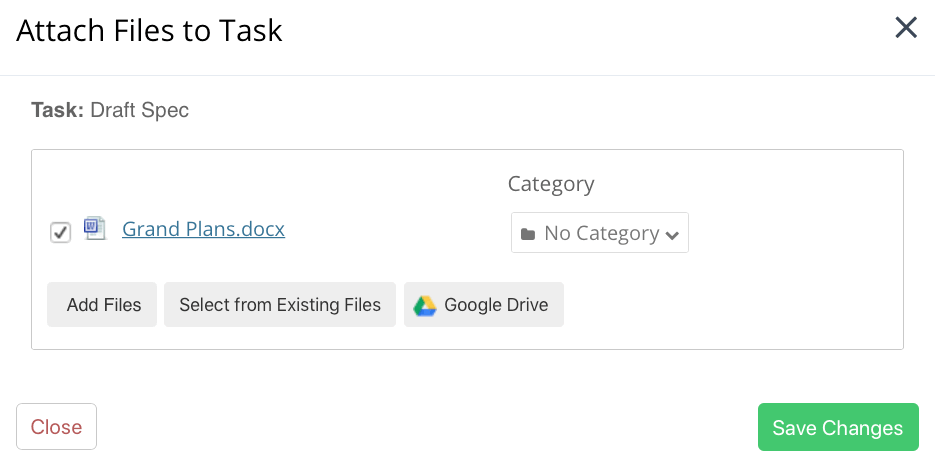This screenshot has height=465, width=935.
Task: Click the red Close button
Action: pos(57,427)
